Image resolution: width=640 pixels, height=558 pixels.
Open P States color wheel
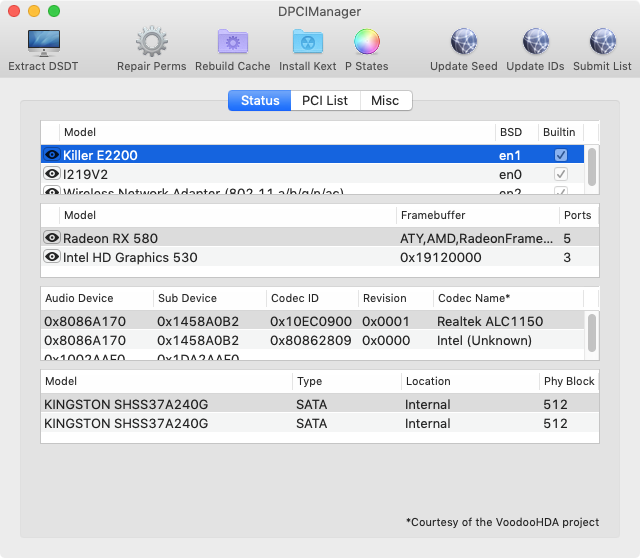367,42
